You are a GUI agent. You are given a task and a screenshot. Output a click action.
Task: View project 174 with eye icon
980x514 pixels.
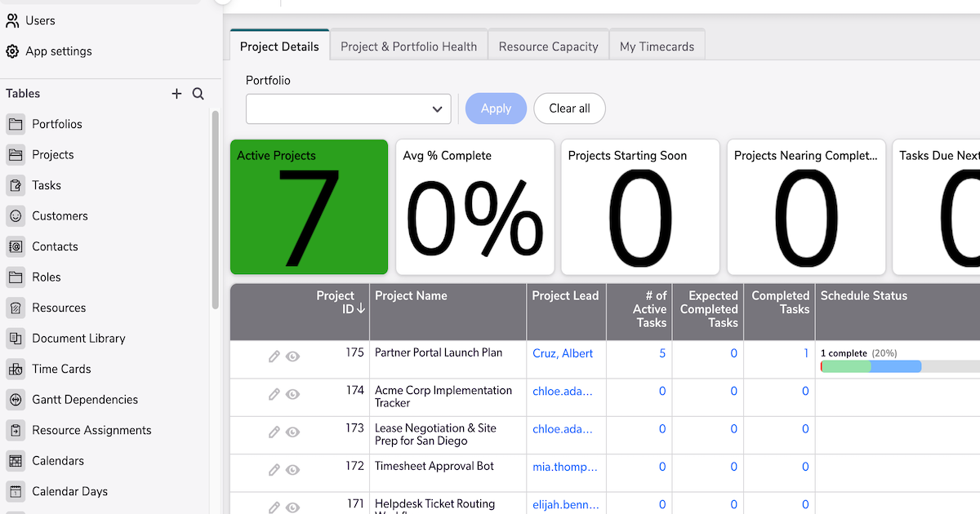pos(292,394)
